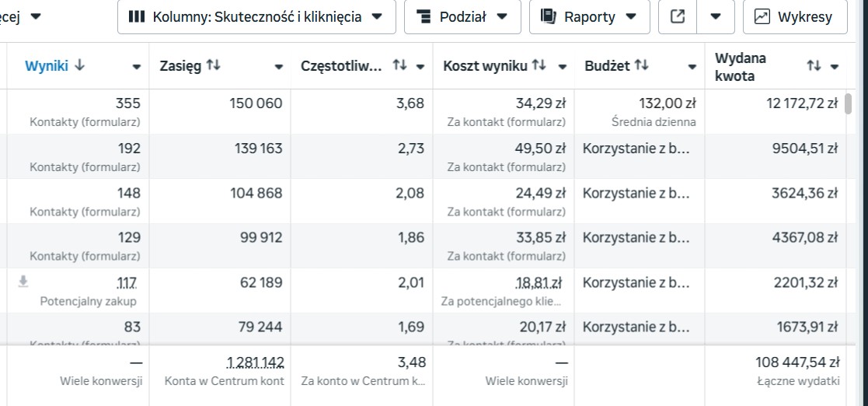Expand the export options caret arrow
The width and height of the screenshot is (868, 406).
pos(716,17)
